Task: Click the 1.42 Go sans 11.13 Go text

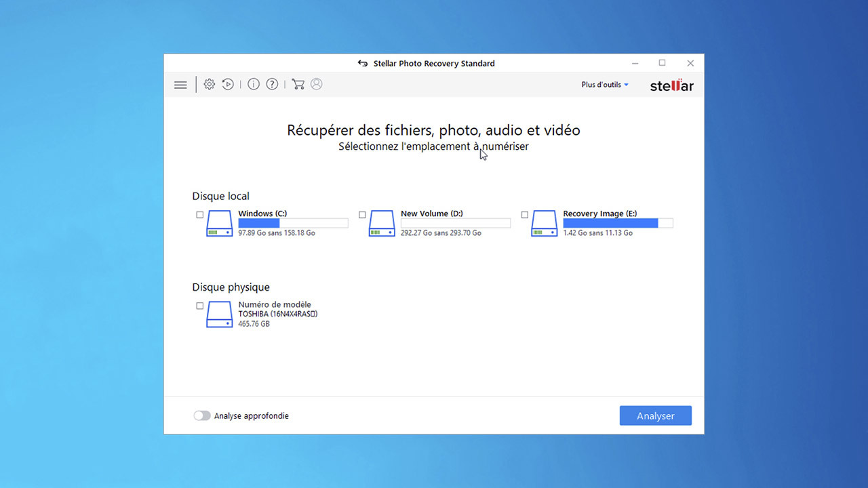Action: (x=598, y=233)
